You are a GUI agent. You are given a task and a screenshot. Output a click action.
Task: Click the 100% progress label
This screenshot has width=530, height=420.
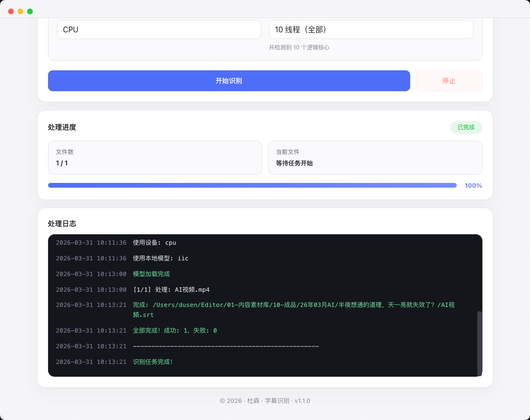[473, 185]
